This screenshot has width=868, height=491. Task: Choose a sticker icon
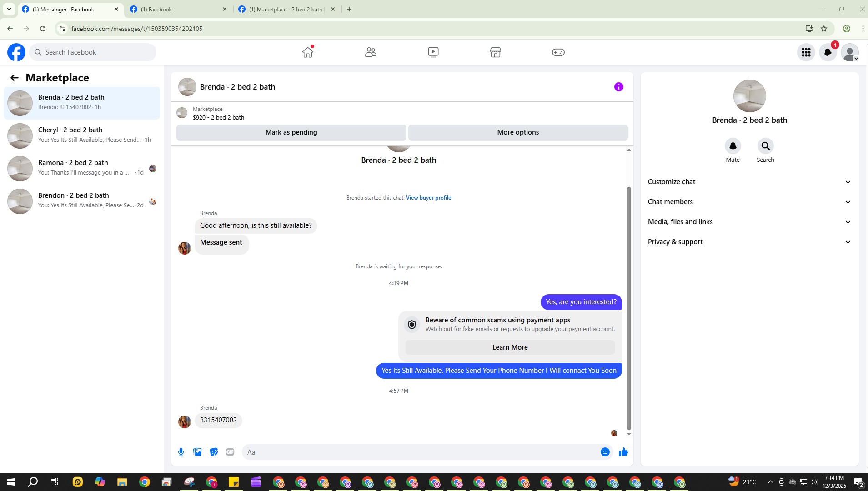pyautogui.click(x=214, y=452)
